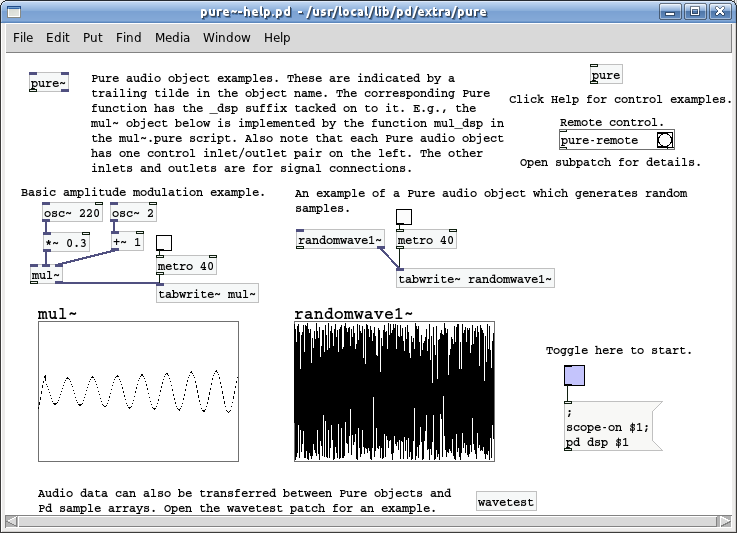This screenshot has height=533, width=737.
Task: Click the bang circle in pure-remote
Action: (x=665, y=140)
